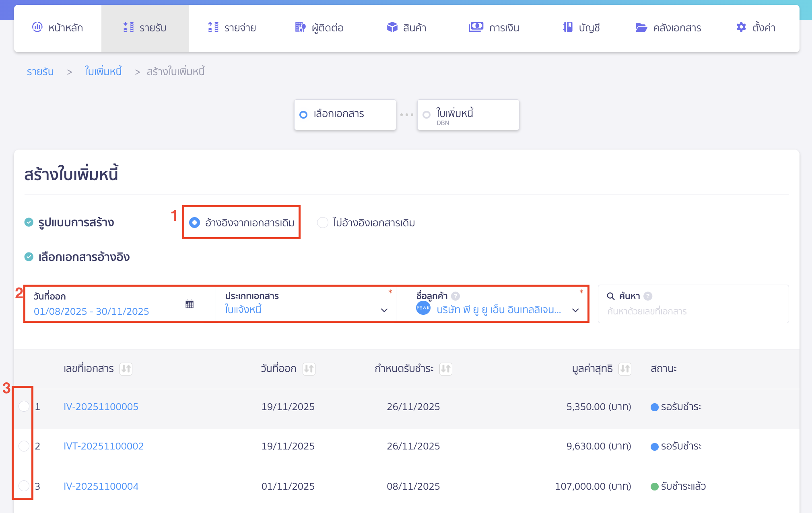Sort by issue date column icon

[309, 369]
